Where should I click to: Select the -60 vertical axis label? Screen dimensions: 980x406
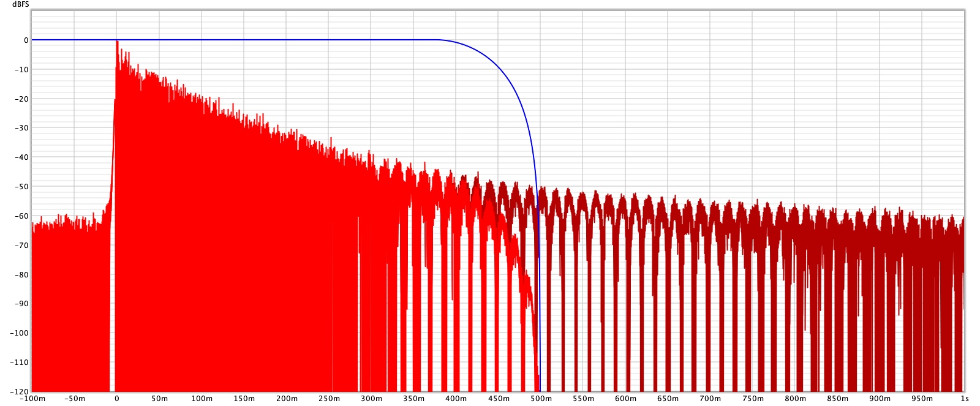[x=22, y=216]
